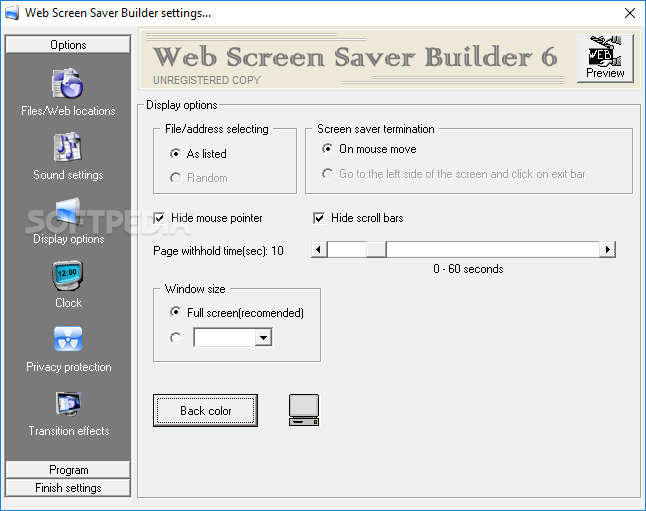The width and height of the screenshot is (646, 511).
Task: Click the UNREGISTERED COPY text
Action: [x=207, y=80]
